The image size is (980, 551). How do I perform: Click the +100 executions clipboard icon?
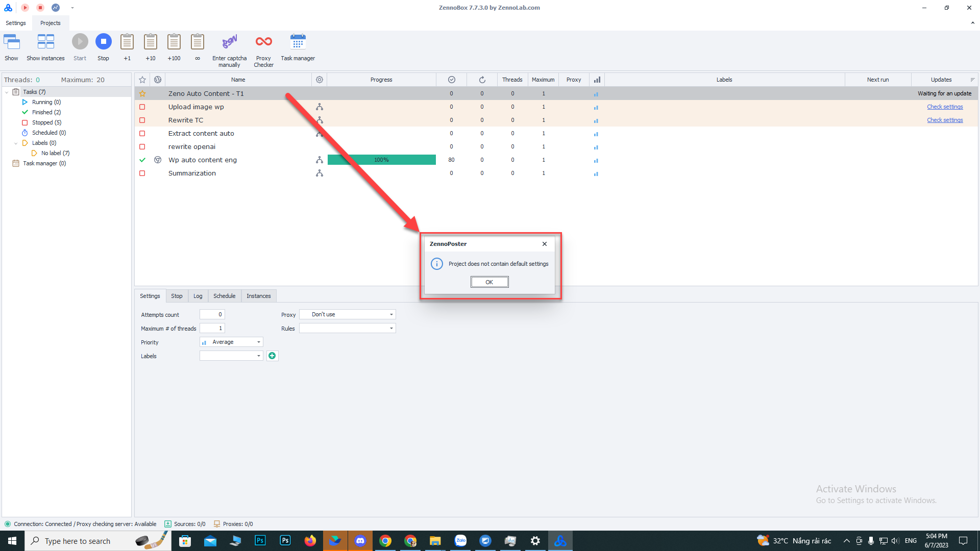click(x=174, y=42)
